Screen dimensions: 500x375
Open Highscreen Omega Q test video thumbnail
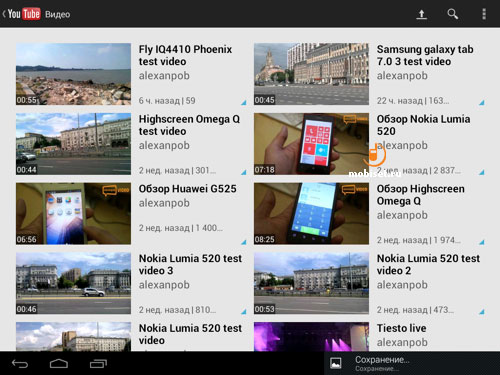73,144
